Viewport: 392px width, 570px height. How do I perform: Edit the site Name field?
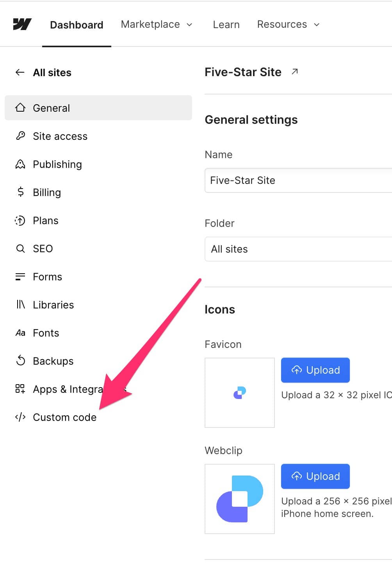[298, 180]
